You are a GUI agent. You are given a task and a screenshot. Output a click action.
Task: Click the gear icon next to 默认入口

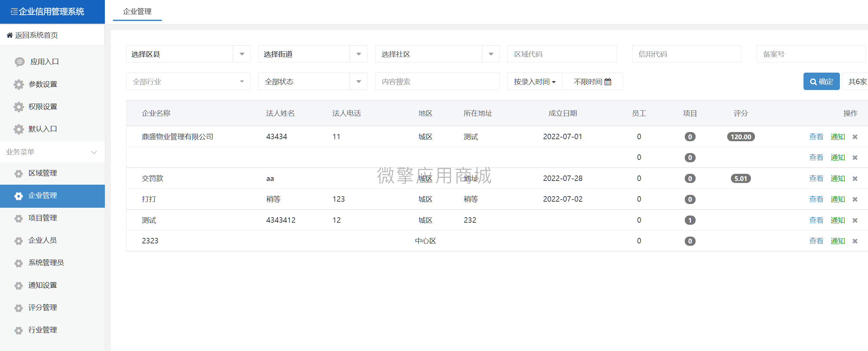pyautogui.click(x=19, y=129)
